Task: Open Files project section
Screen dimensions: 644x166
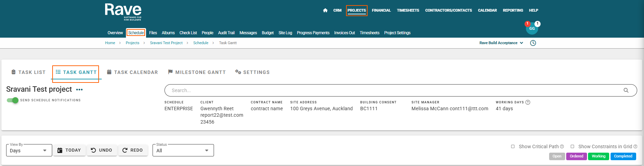Action: click(153, 33)
